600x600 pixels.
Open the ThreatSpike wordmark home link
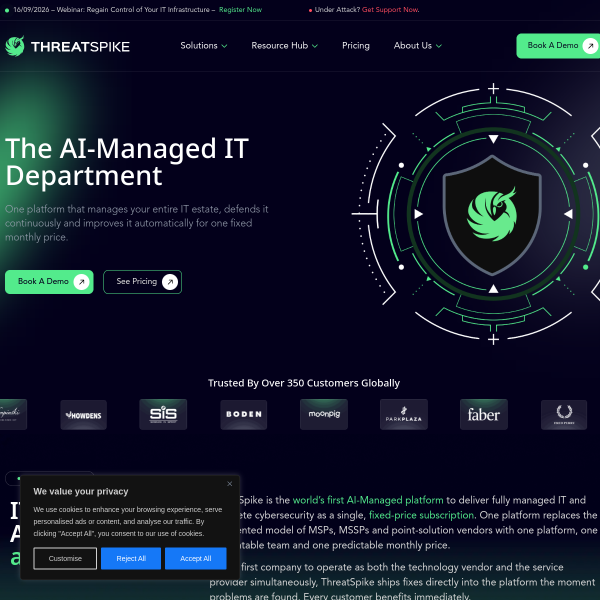[x=80, y=47]
